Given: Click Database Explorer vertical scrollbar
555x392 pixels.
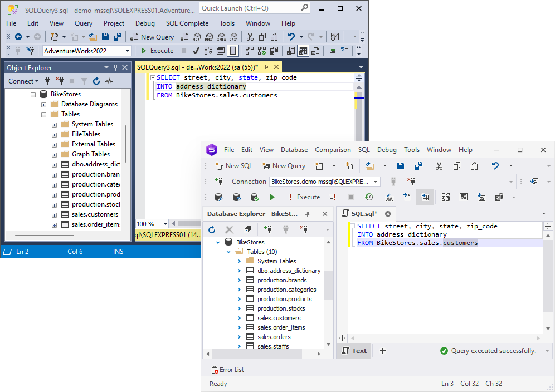Looking at the screenshot, I should click(328, 285).
